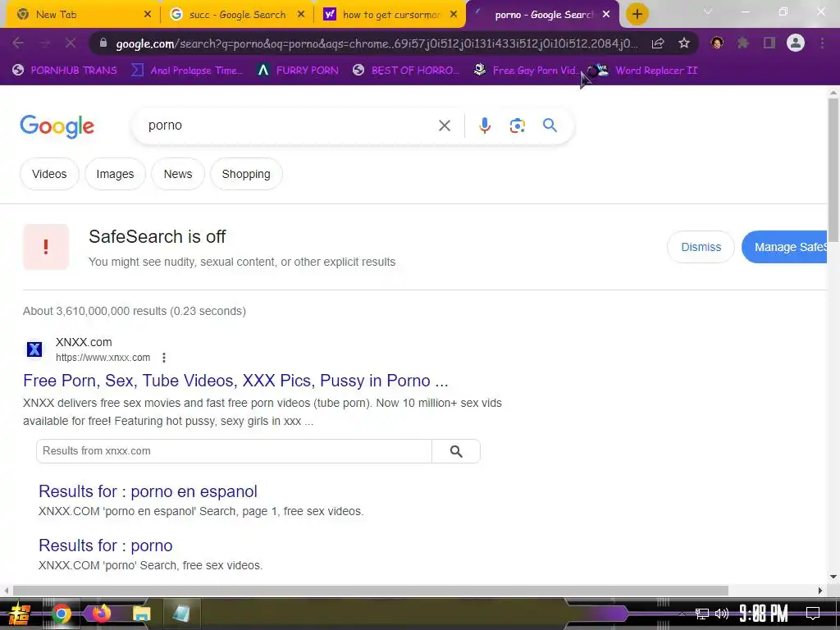The image size is (840, 630).
Task: Open the notification center icon
Action: (x=813, y=614)
